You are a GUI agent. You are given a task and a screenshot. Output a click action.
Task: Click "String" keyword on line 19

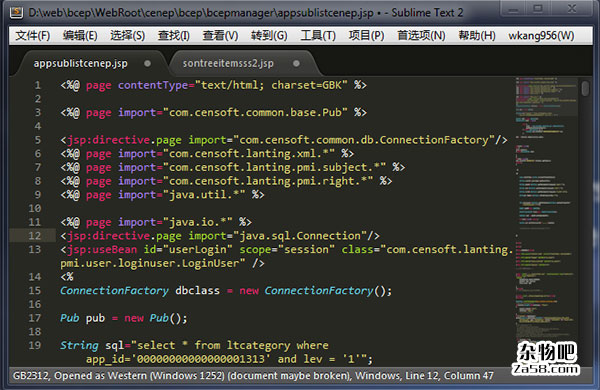click(x=79, y=346)
